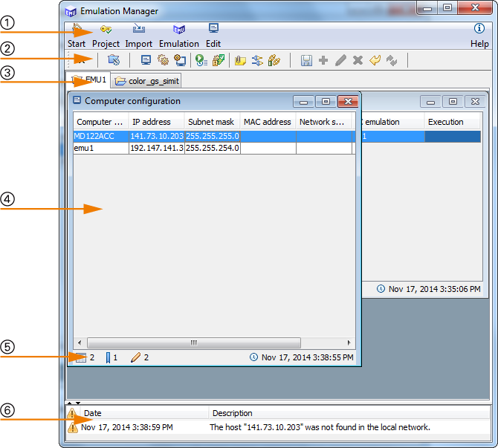The height and width of the screenshot is (448, 498).
Task: Click the horizontal scrollbar thumb in Computer configuration
Action: [194, 343]
